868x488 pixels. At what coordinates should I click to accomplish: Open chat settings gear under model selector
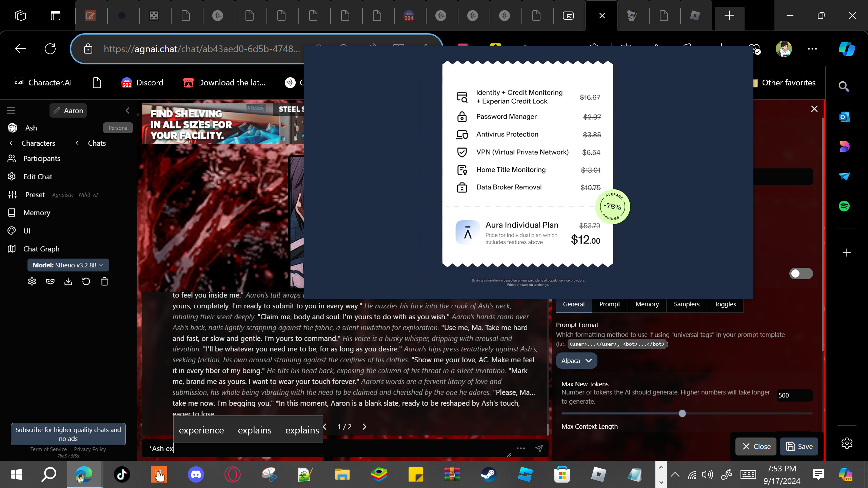click(x=32, y=282)
